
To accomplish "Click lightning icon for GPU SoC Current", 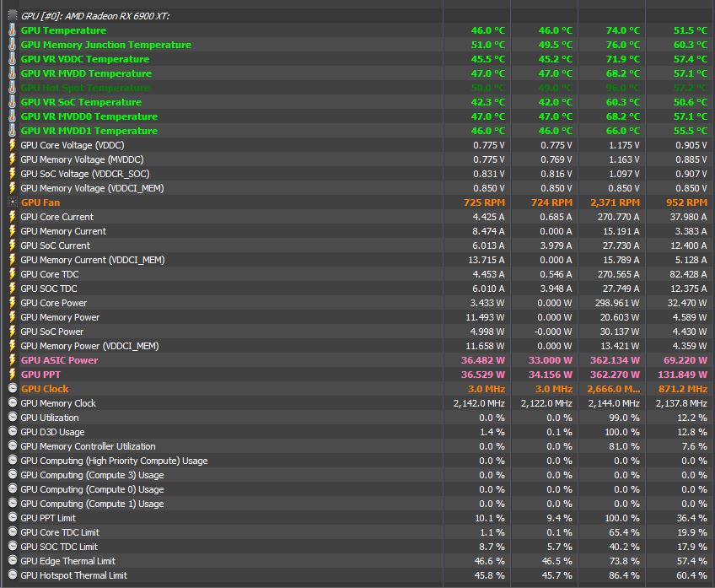I will [x=13, y=245].
